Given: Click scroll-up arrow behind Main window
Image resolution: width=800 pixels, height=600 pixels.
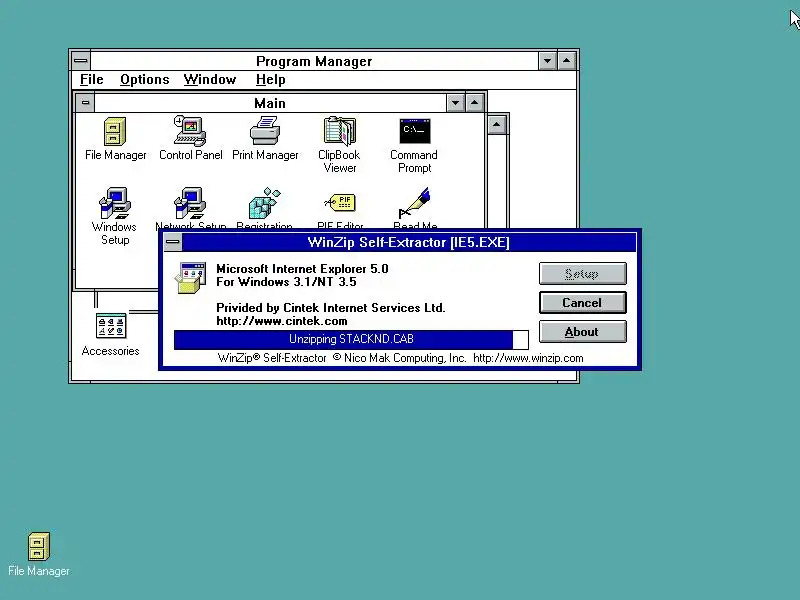Looking at the screenshot, I should [497, 125].
